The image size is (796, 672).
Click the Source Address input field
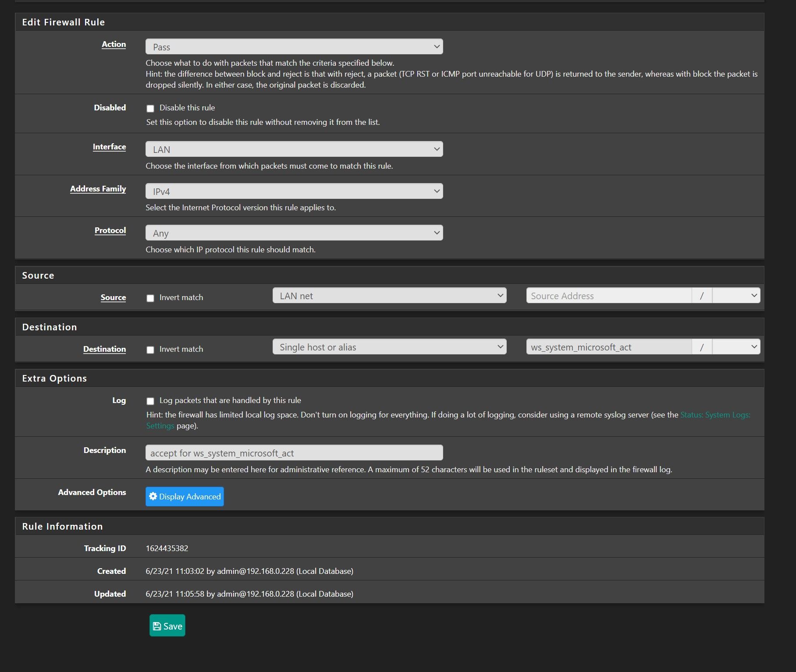[608, 296]
